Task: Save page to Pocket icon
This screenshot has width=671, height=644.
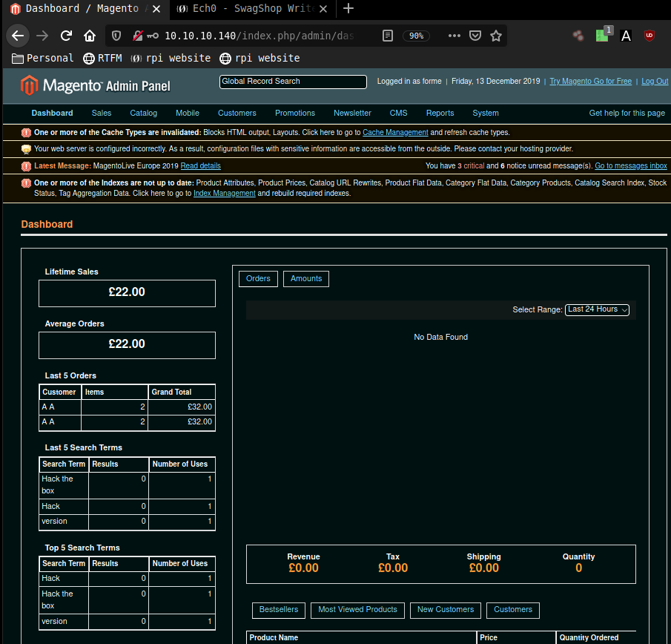Action: [x=475, y=36]
